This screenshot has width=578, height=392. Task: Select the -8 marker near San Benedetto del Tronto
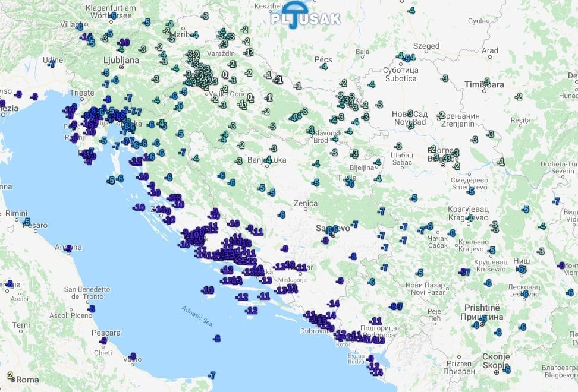click(x=91, y=309)
